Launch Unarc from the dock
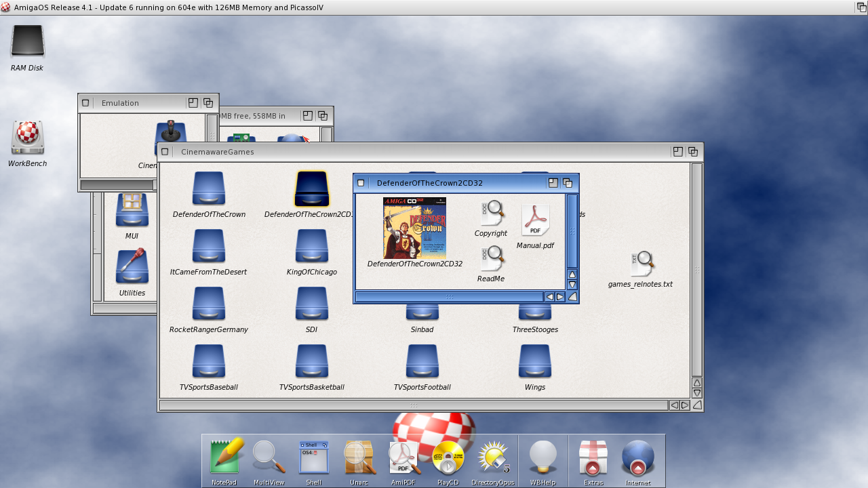The image size is (868, 488). 359,457
